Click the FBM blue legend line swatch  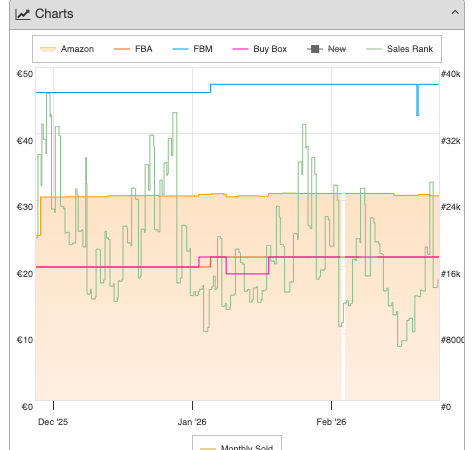pyautogui.click(x=180, y=49)
